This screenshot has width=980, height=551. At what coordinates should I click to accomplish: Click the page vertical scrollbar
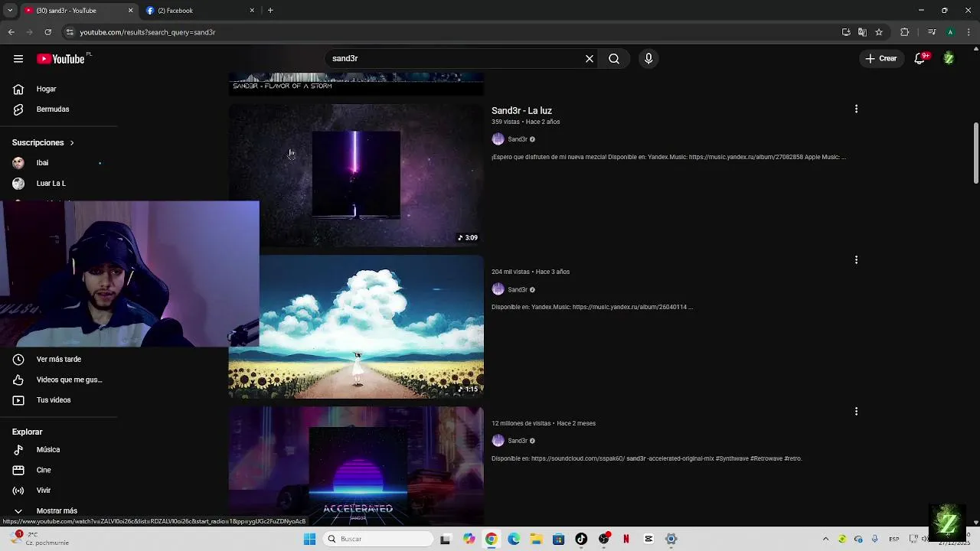pyautogui.click(x=975, y=153)
